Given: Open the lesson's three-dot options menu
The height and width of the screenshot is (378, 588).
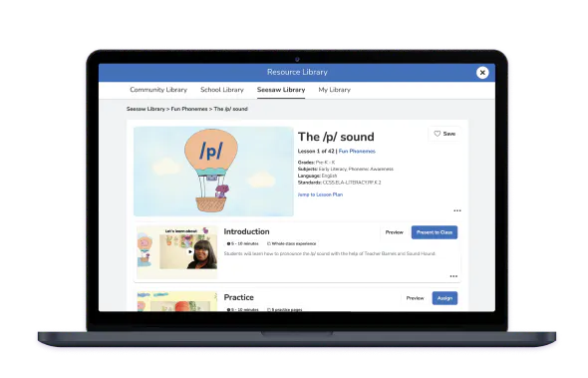Looking at the screenshot, I should [x=457, y=210].
